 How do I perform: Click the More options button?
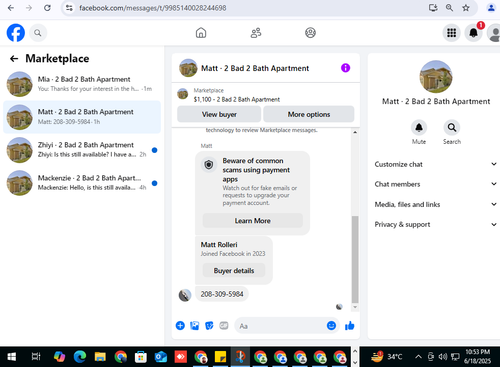tap(309, 114)
